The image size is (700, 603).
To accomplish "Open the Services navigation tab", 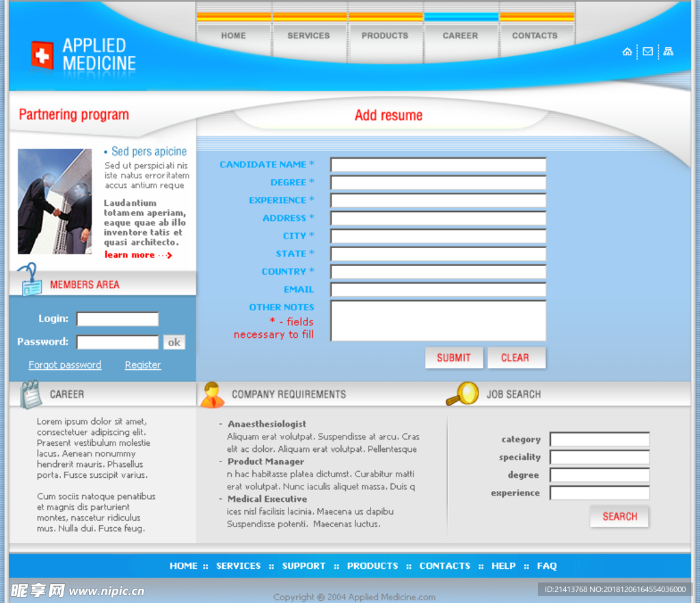I will pos(308,36).
